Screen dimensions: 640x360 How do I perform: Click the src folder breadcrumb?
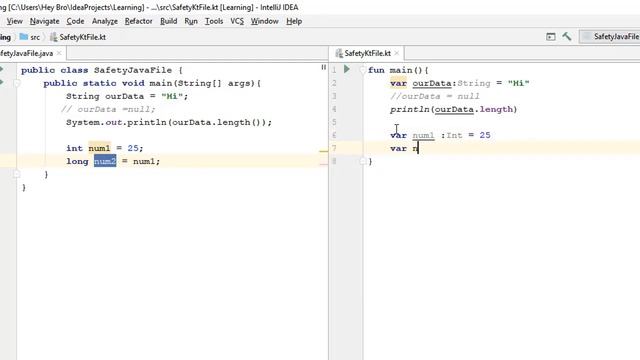[x=30, y=37]
